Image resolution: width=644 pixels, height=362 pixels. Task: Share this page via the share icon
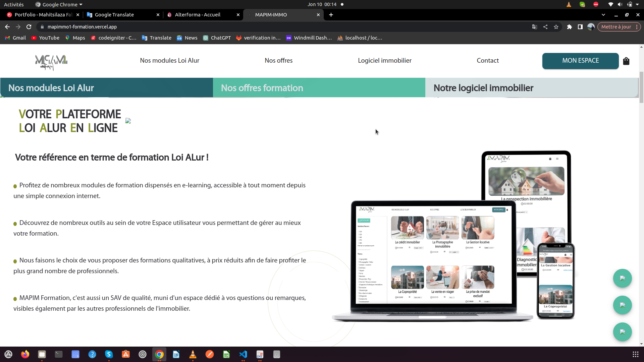click(545, 27)
